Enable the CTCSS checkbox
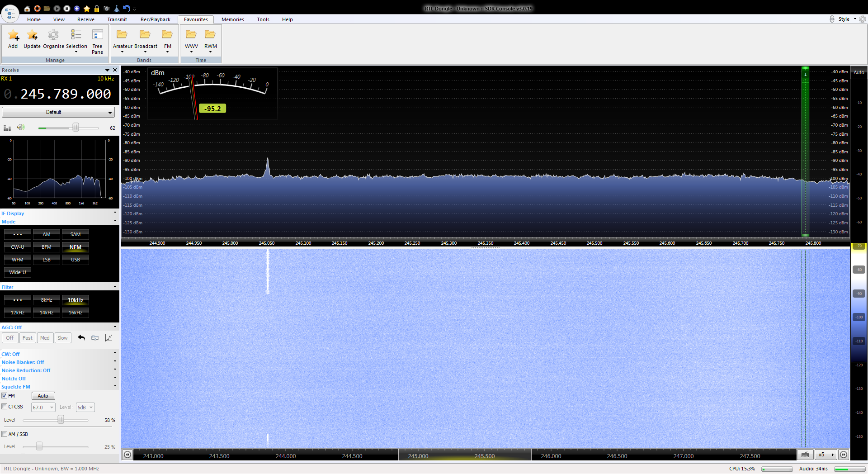Image resolution: width=868 pixels, height=474 pixels. [5, 407]
